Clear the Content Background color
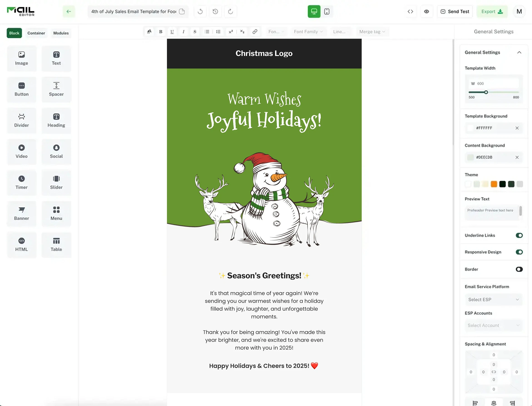Image resolution: width=532 pixels, height=406 pixels. click(517, 157)
